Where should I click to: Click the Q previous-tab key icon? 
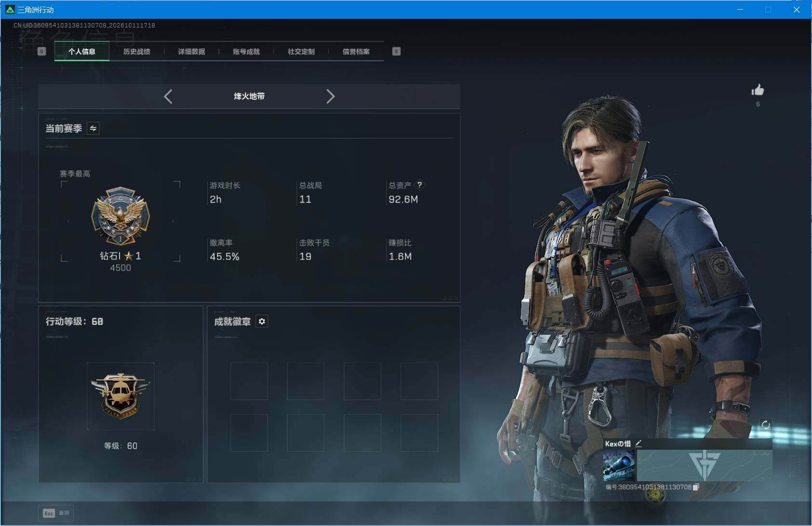tap(41, 52)
